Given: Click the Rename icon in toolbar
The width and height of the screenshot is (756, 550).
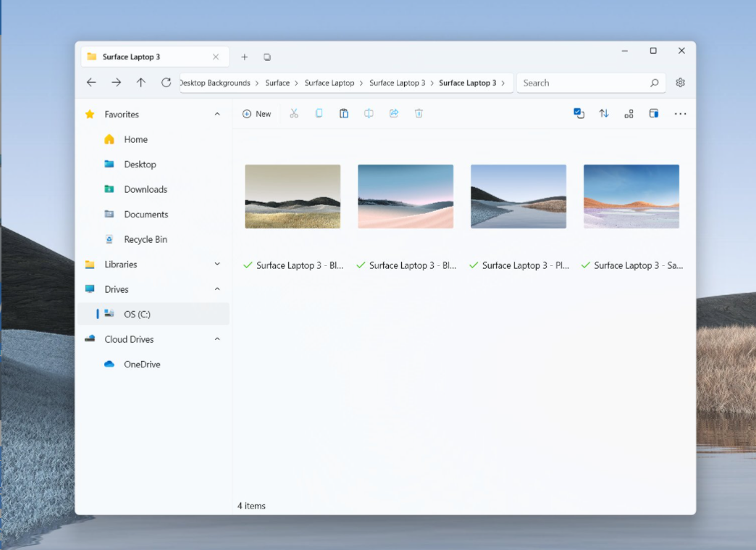Looking at the screenshot, I should (x=369, y=113).
